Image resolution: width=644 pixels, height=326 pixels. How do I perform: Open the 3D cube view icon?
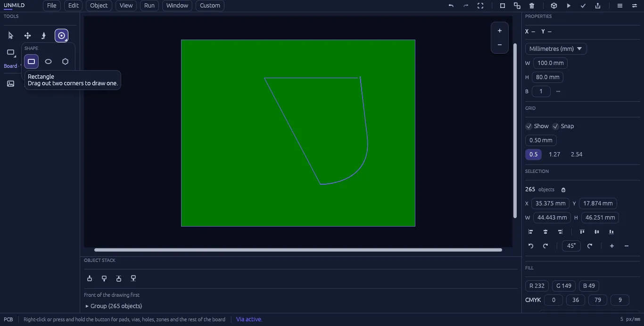[554, 6]
